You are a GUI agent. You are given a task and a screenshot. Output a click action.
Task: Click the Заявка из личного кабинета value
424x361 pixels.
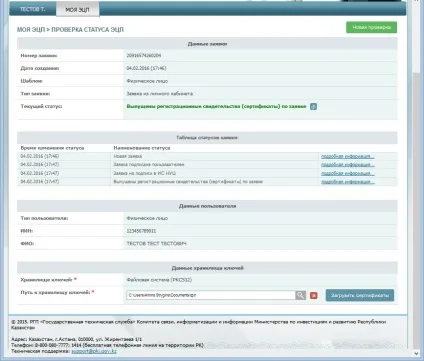click(160, 94)
